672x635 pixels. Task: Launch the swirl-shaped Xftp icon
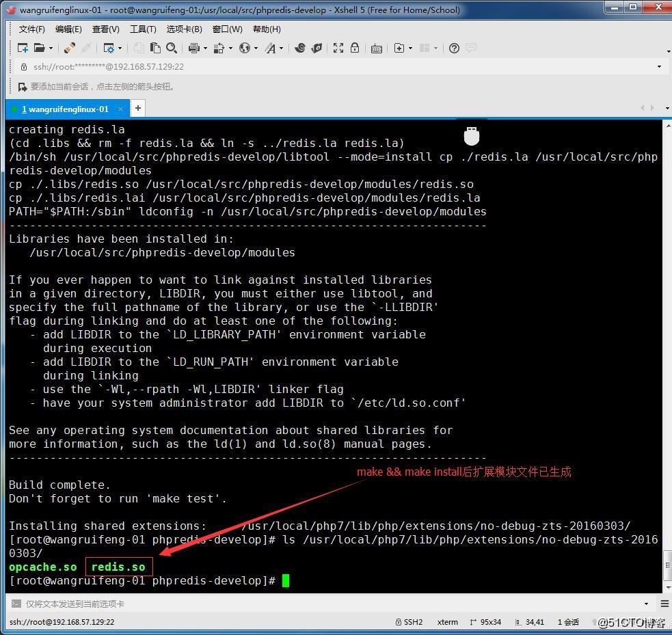[300, 48]
